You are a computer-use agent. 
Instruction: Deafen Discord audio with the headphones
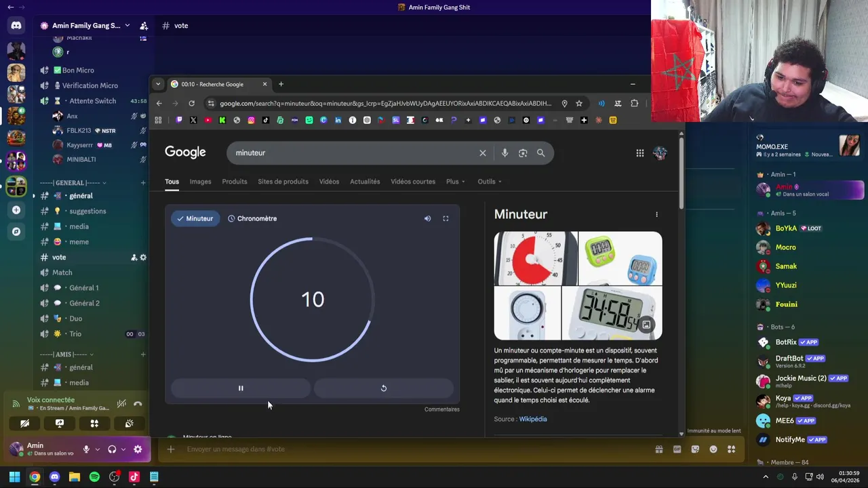112,449
